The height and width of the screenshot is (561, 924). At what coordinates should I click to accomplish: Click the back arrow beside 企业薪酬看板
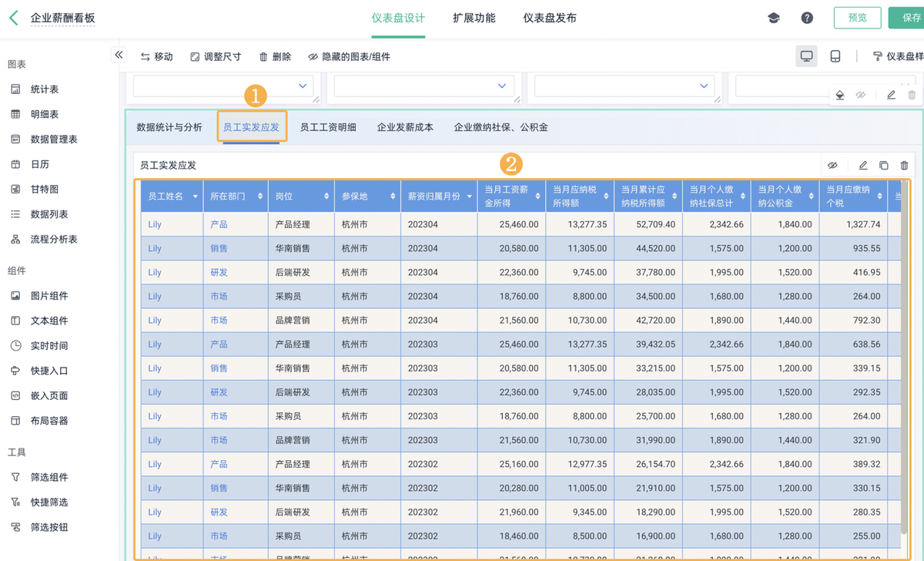[x=13, y=18]
